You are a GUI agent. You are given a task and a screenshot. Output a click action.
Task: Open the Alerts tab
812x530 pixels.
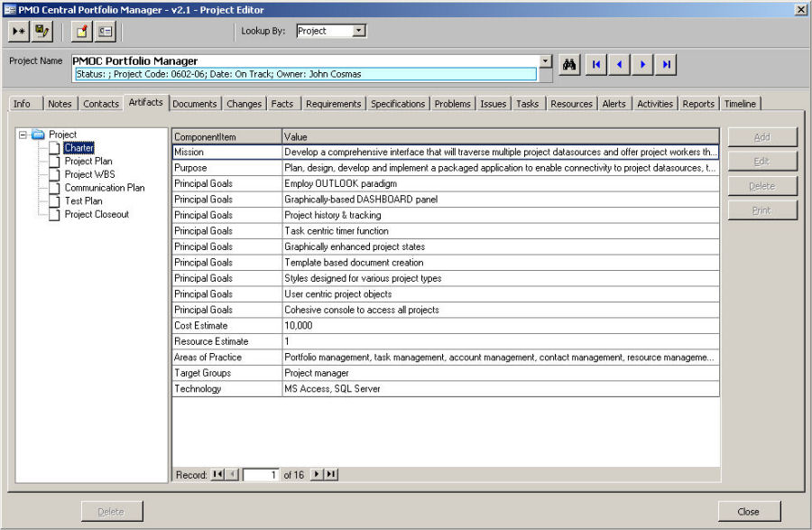tap(614, 104)
